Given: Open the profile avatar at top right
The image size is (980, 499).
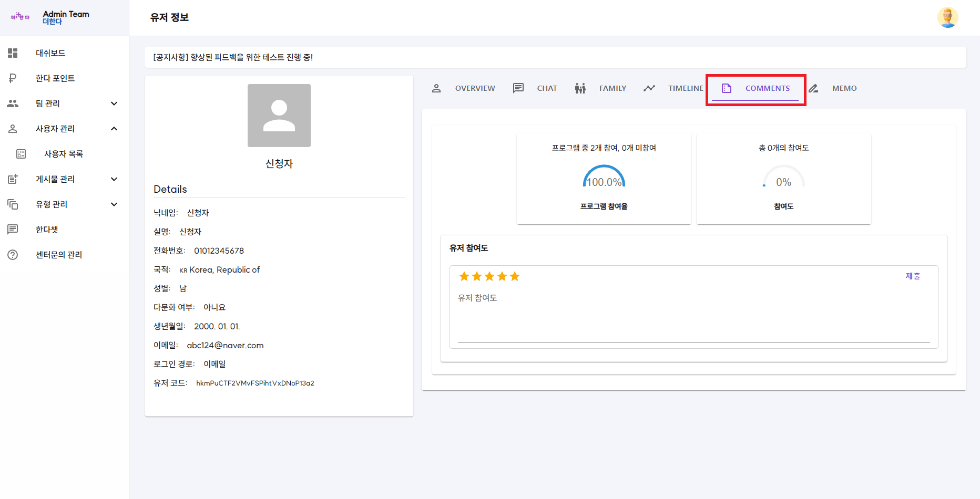Looking at the screenshot, I should pyautogui.click(x=947, y=17).
